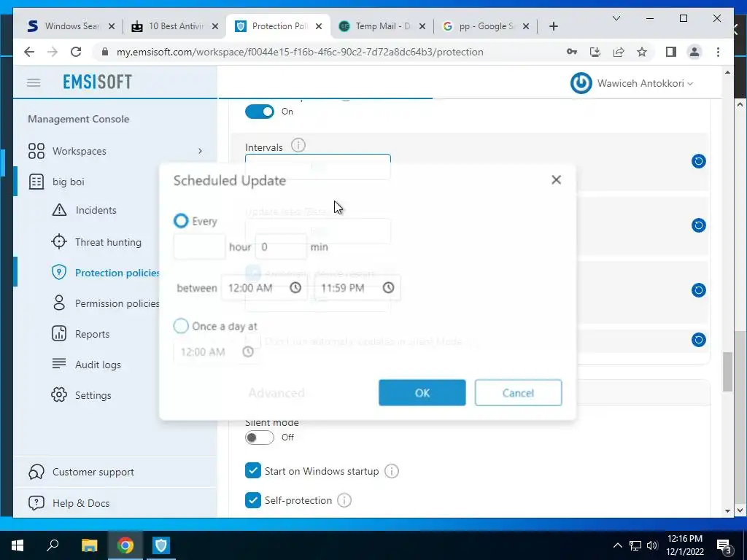Open the Chrome three-dot menu
747x560 pixels.
718,52
